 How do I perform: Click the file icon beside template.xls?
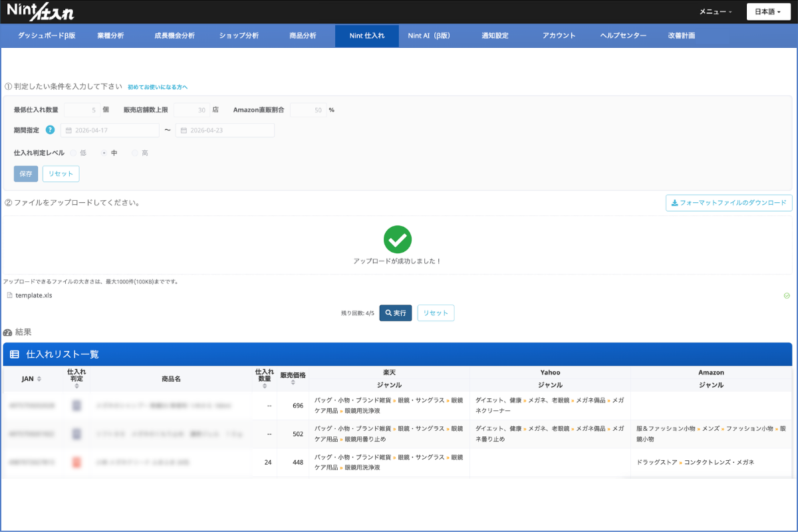[9, 295]
